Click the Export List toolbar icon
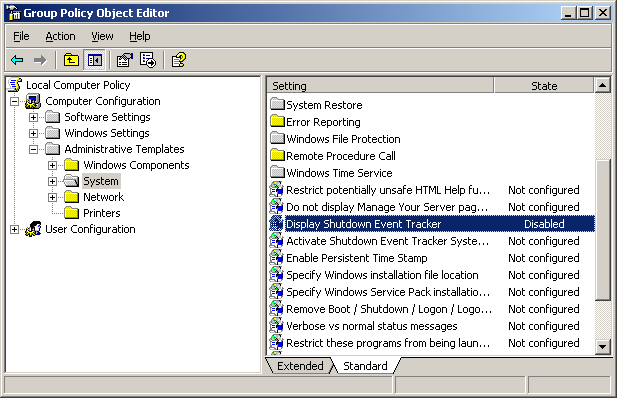The height and width of the screenshot is (398, 617). pos(148,60)
